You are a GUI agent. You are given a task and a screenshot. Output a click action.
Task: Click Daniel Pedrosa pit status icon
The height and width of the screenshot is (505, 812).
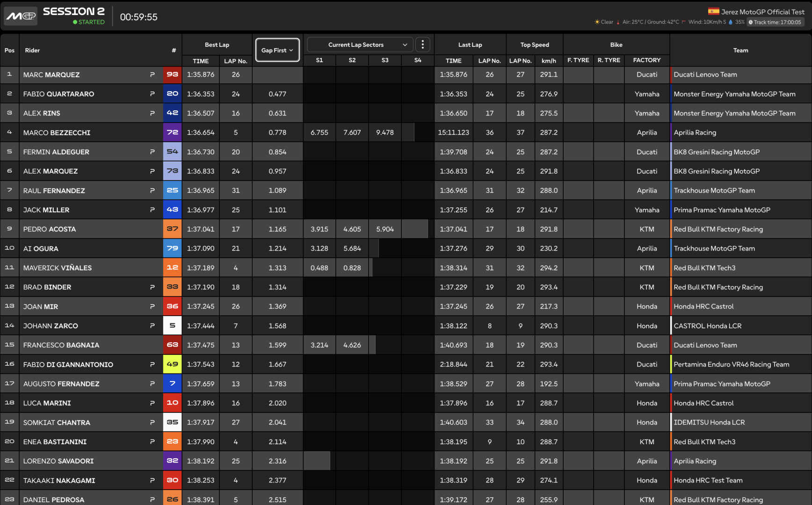[152, 500]
